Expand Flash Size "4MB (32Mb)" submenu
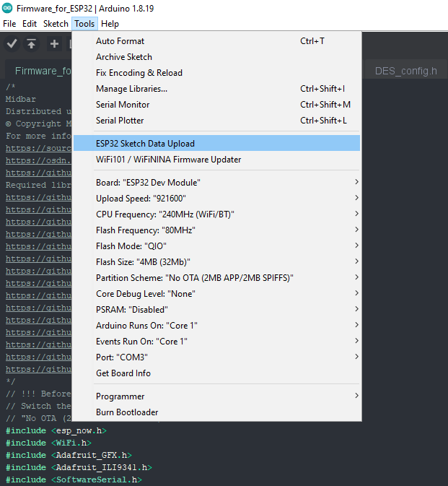Image resolution: width=448 pixels, height=486 pixels. [x=216, y=262]
